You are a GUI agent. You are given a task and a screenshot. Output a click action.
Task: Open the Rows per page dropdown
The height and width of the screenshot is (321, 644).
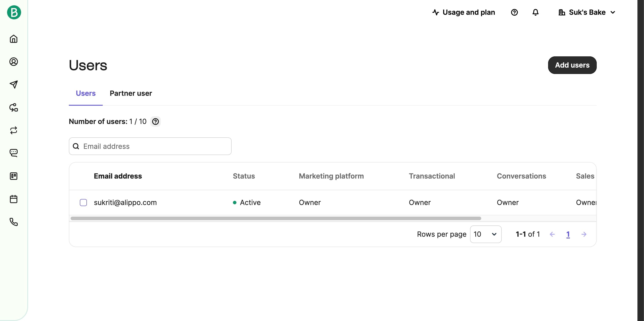(485, 234)
